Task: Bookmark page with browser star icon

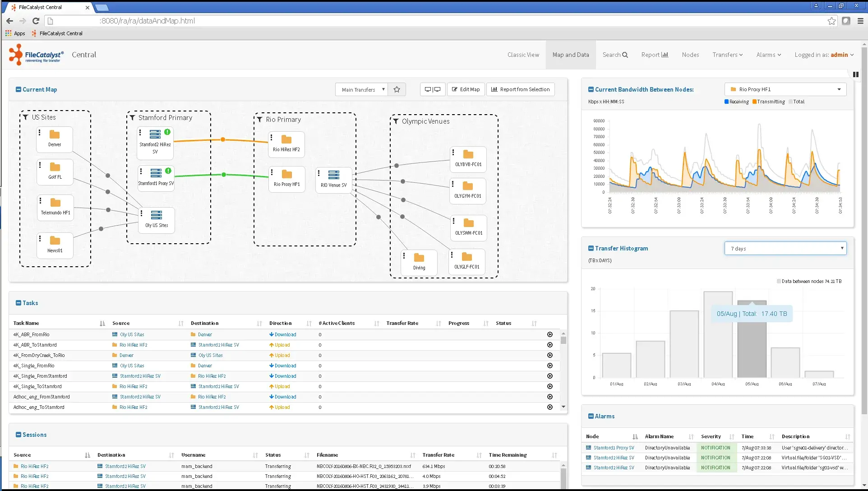Action: point(831,21)
